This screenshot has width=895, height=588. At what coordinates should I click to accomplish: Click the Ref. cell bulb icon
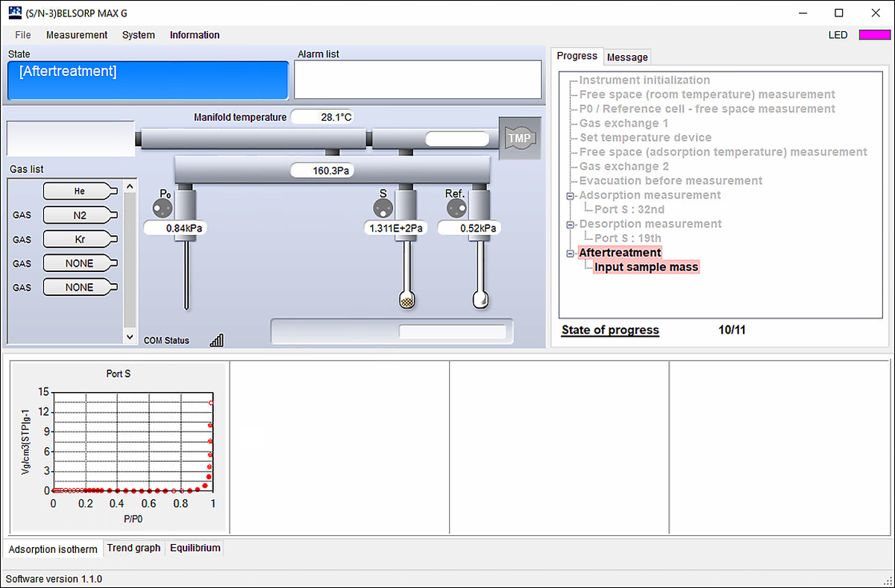click(x=481, y=300)
